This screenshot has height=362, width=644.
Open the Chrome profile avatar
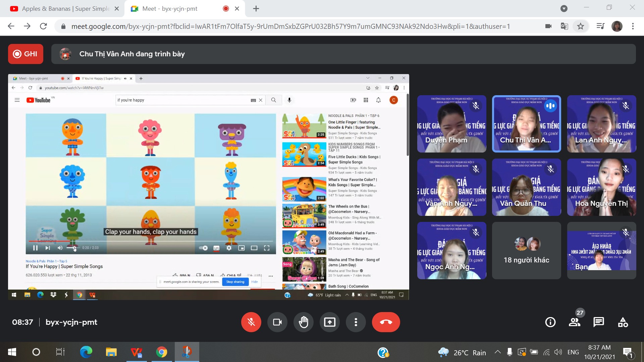coord(617,26)
